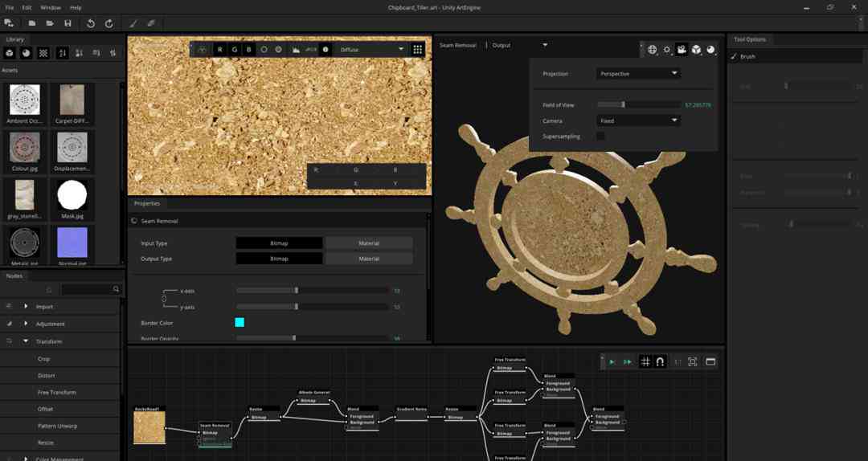
Task: Click the leftmost icon in the top toolbar
Action: coord(9,23)
